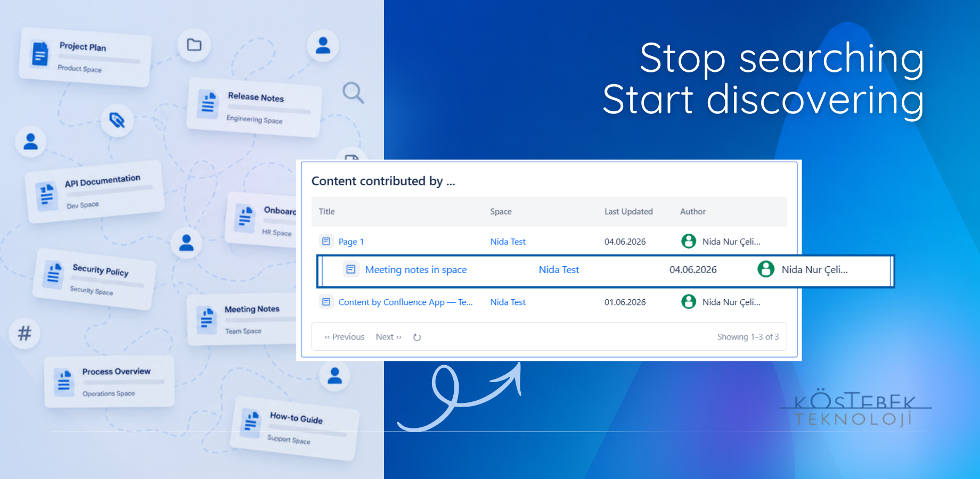Click person icon left of API Documentation
Viewport: 980px width, 479px height.
pos(31,142)
